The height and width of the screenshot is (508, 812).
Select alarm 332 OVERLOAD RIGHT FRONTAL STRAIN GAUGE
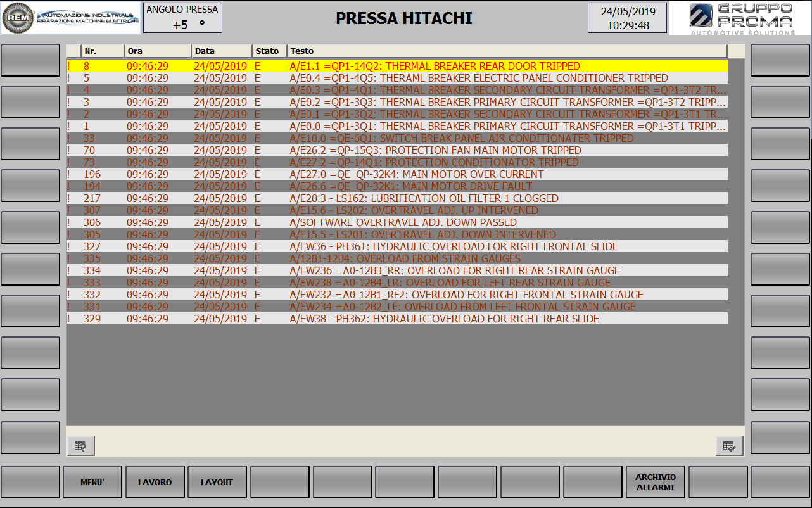(x=396, y=295)
